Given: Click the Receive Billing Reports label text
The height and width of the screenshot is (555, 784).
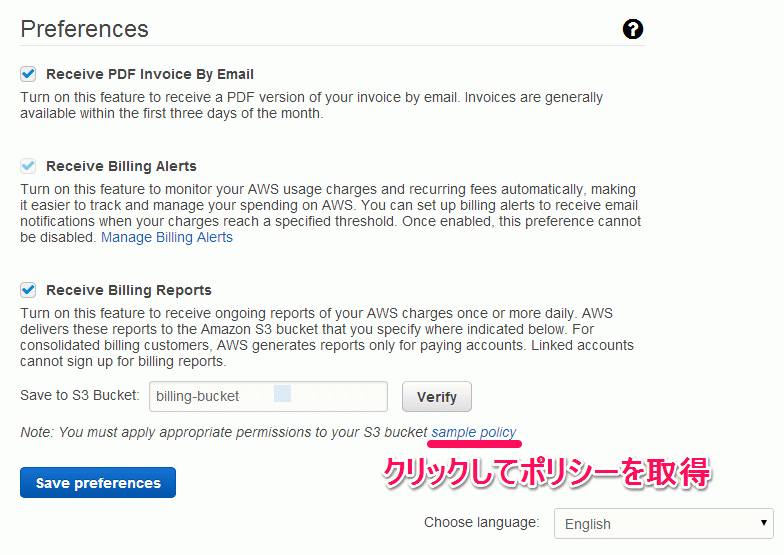Looking at the screenshot, I should (129, 290).
